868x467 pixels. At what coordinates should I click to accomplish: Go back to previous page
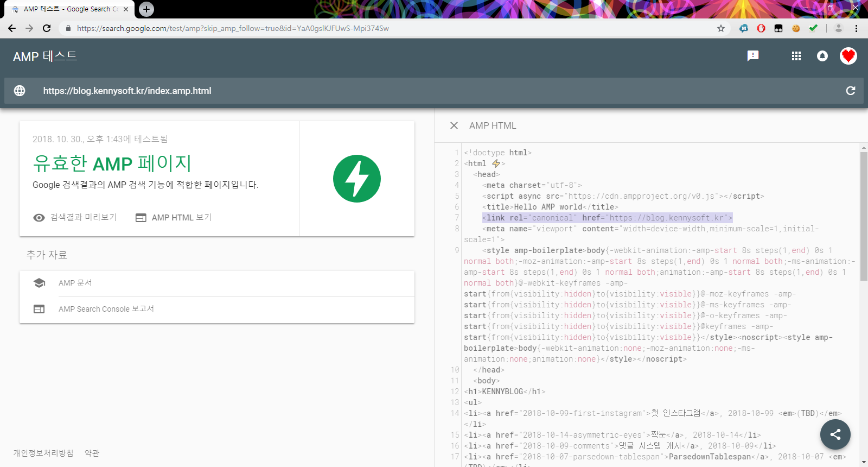[12, 28]
